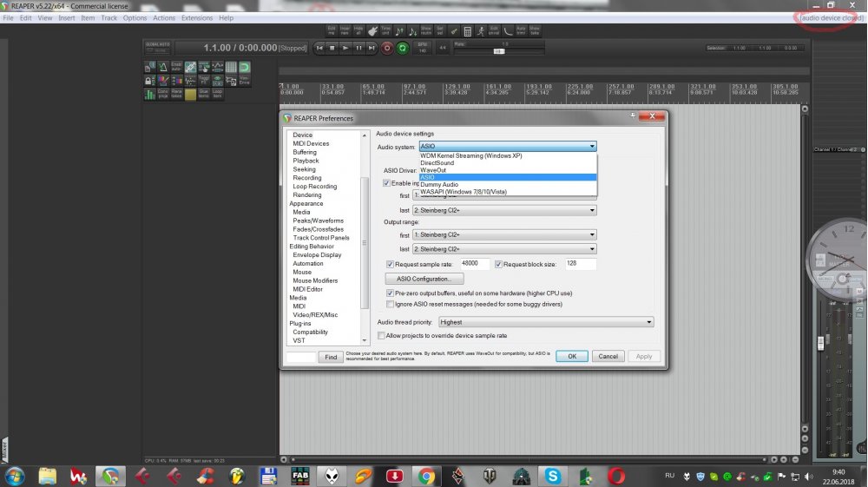Screen dimensions: 868x487
Task: Toggle the snap magnet icon
Action: [x=245, y=67]
